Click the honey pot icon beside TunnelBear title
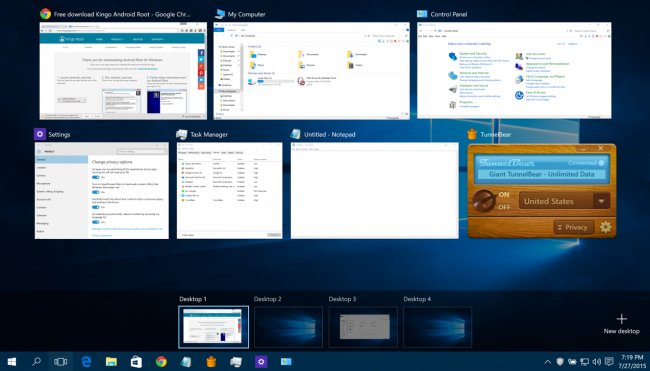Viewport: 650px width, 371px height. pos(472,134)
